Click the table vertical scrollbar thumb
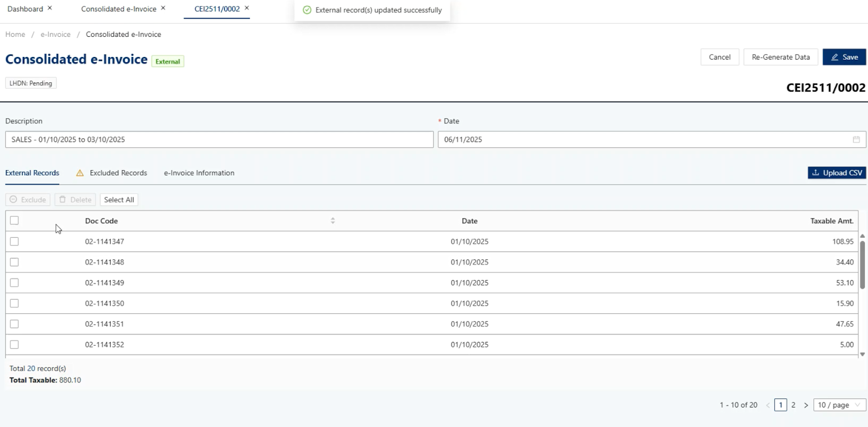Image resolution: width=868 pixels, height=427 pixels. point(863,265)
